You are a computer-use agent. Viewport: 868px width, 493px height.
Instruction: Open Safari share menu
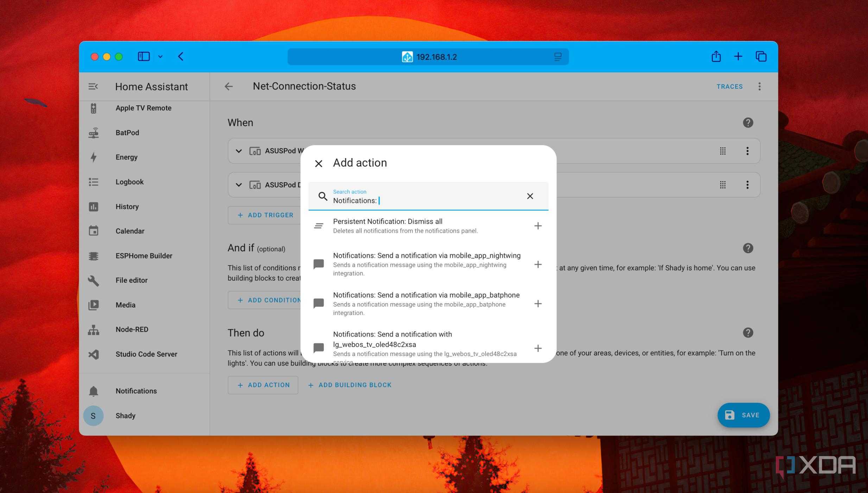click(716, 56)
